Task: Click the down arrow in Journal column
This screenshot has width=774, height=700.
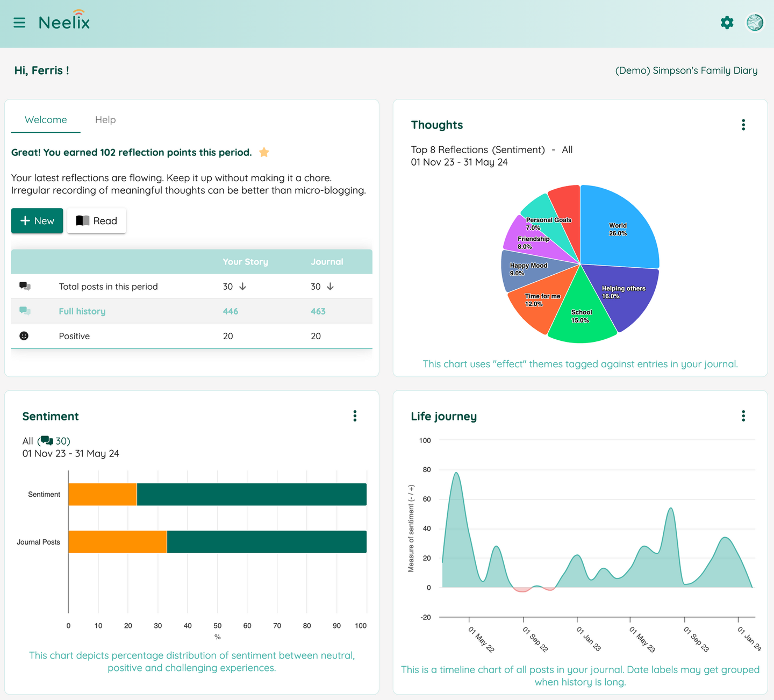Action: [x=330, y=287]
